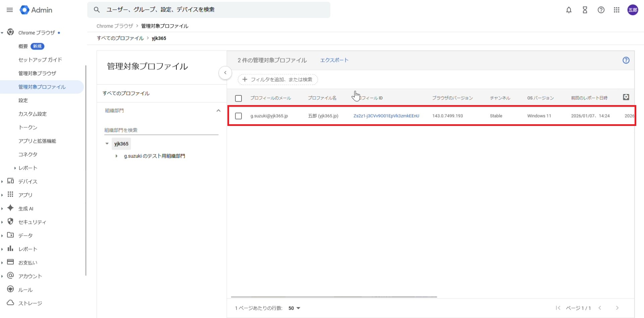This screenshot has height=318, width=644.
Task: Click the user account avatar
Action: click(633, 10)
